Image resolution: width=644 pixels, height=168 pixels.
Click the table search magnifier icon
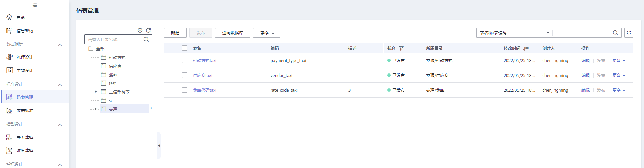coord(615,33)
